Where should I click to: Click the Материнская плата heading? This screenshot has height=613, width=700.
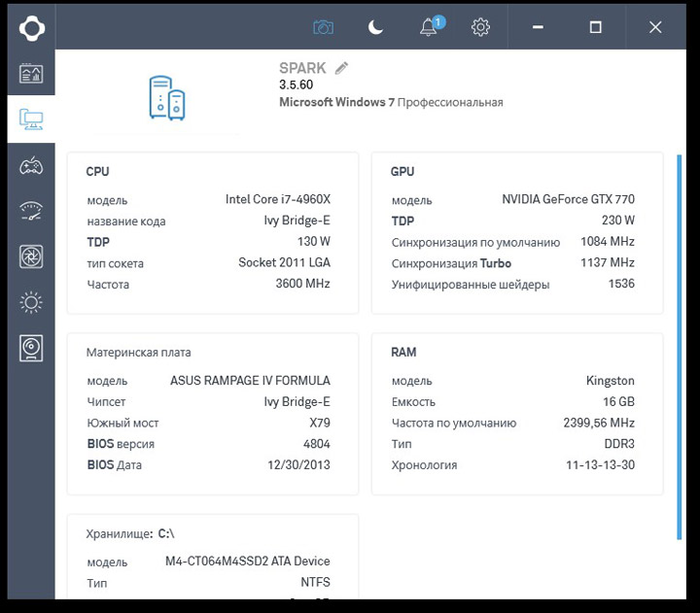138,353
